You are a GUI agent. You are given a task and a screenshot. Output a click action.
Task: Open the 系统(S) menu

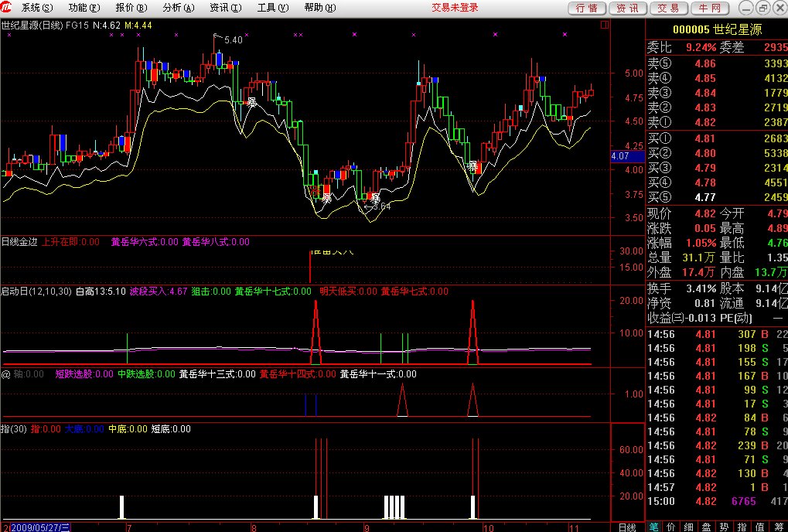click(37, 8)
